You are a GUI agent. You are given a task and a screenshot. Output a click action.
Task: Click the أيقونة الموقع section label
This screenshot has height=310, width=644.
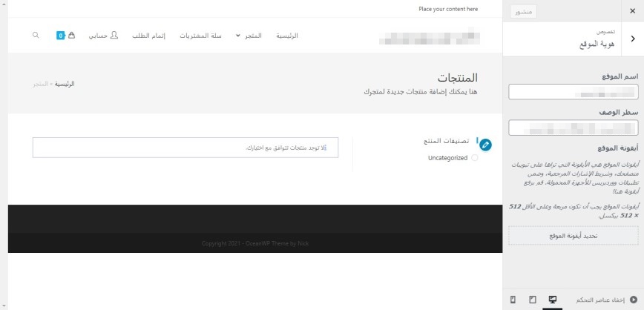pyautogui.click(x=618, y=148)
